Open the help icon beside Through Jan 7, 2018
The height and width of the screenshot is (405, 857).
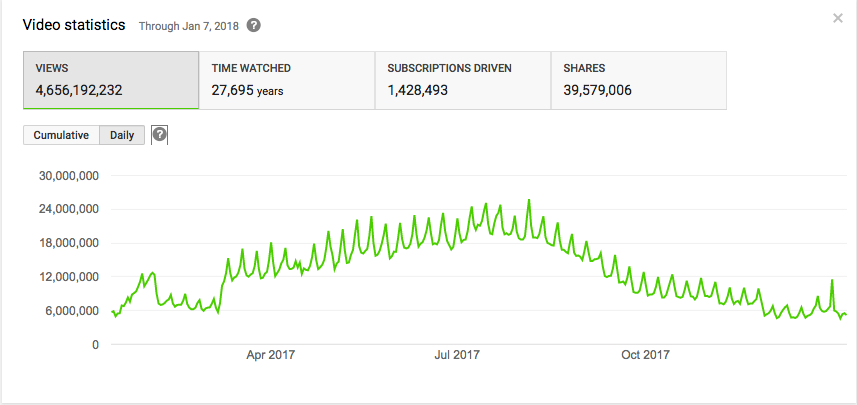coord(253,26)
